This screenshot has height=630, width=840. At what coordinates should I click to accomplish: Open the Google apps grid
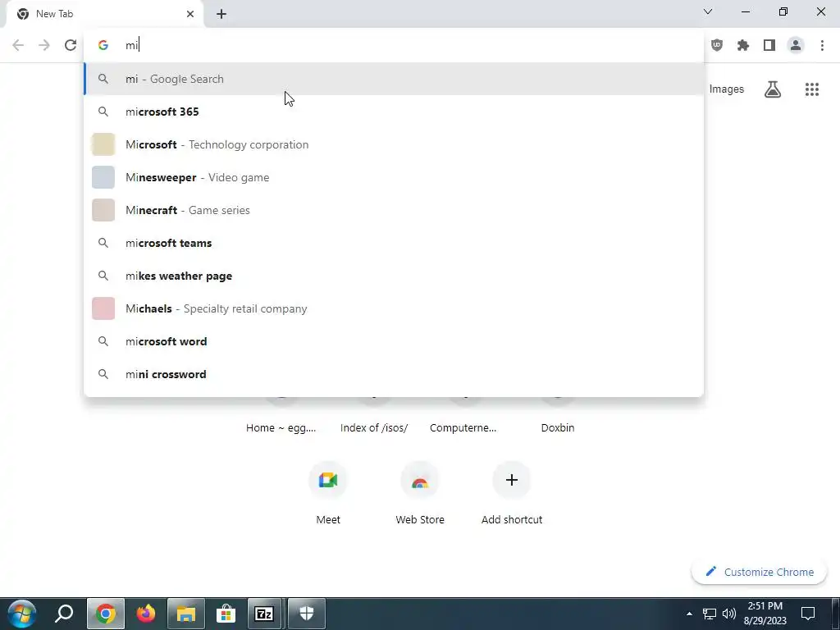pyautogui.click(x=811, y=89)
